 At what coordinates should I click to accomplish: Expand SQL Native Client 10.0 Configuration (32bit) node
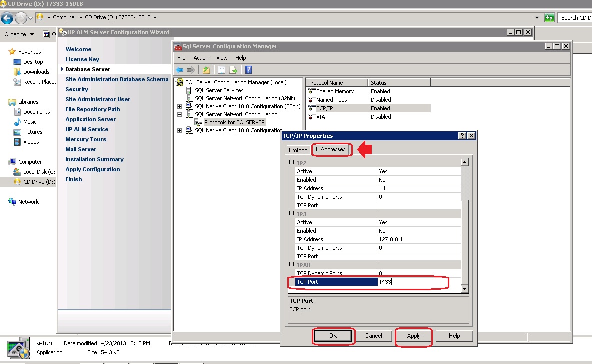180,107
